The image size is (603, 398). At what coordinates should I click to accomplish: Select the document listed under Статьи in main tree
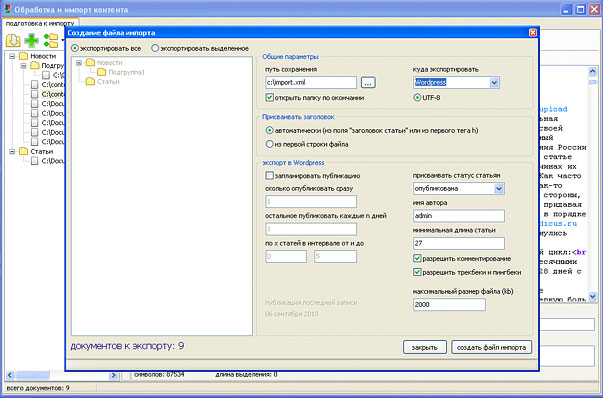52,161
